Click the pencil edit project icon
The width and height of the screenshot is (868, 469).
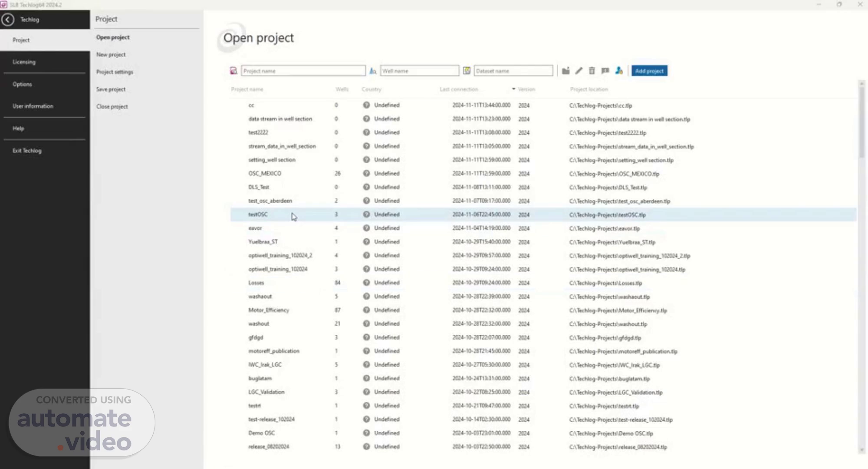click(x=579, y=71)
